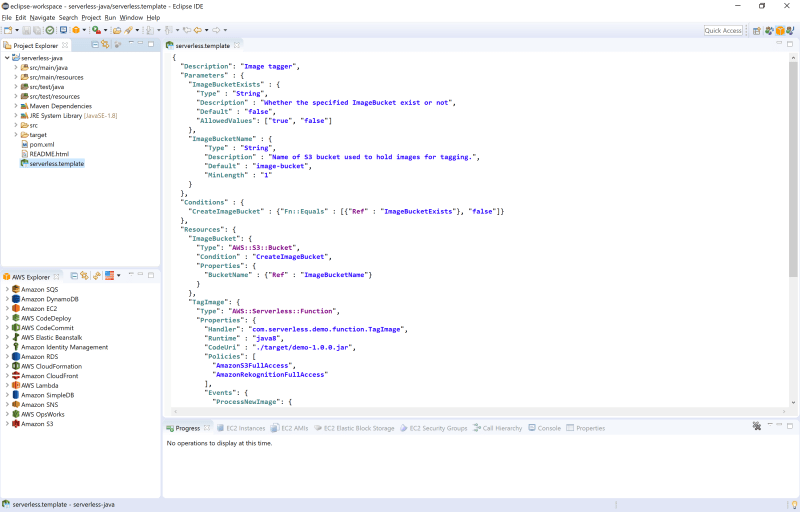This screenshot has width=800, height=512.
Task: Open README.html from the project tree
Action: pos(49,154)
